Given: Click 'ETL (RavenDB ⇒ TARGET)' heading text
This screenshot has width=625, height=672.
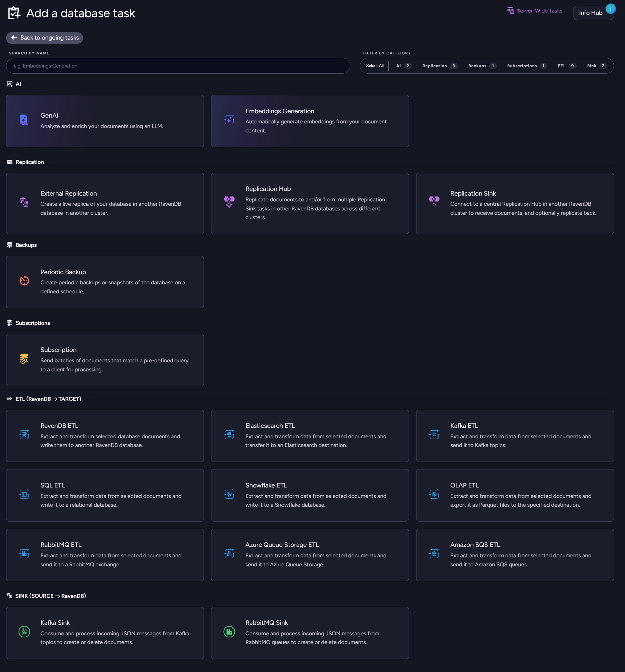Looking at the screenshot, I should 48,399.
